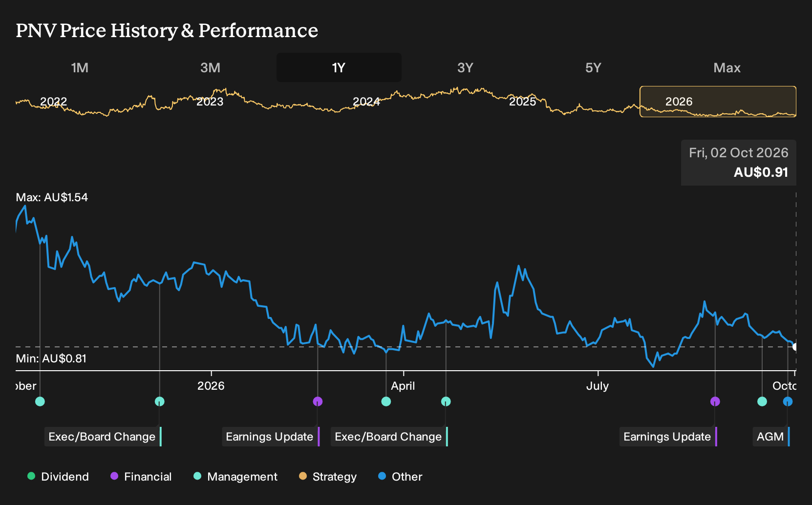Click the July x-axis label
This screenshot has height=505, width=812.
(598, 386)
